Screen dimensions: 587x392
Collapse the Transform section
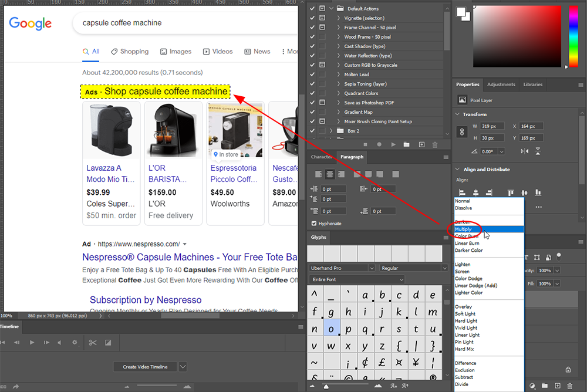tap(457, 114)
